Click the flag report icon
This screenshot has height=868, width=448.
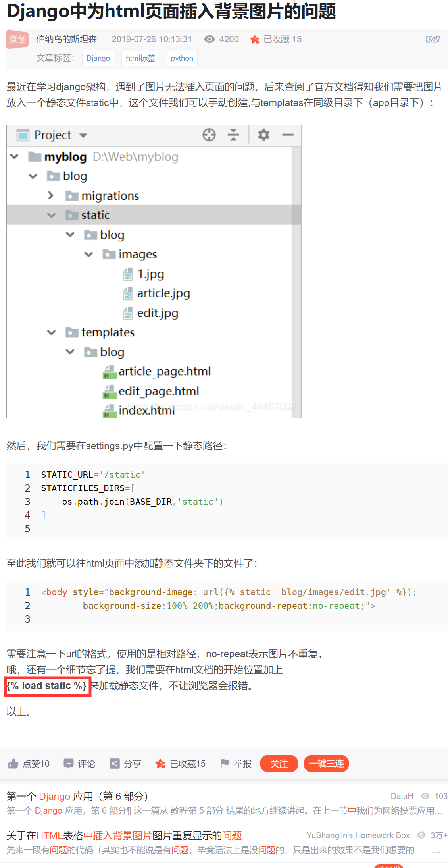point(225,763)
